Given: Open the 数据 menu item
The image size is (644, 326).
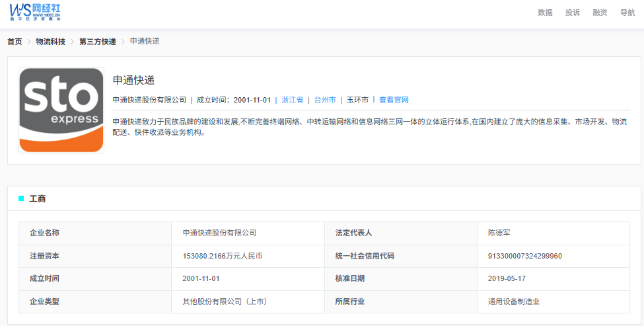Looking at the screenshot, I should (545, 13).
